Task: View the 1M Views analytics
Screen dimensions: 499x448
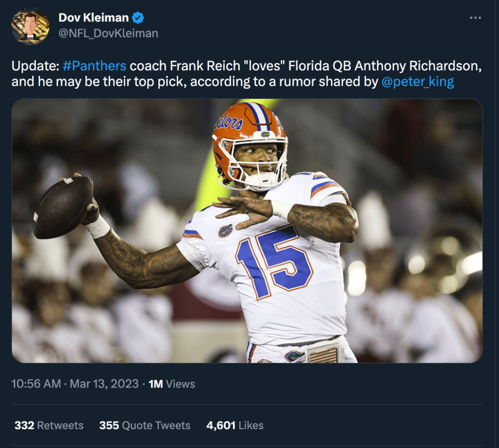Action: pyautogui.click(x=172, y=384)
